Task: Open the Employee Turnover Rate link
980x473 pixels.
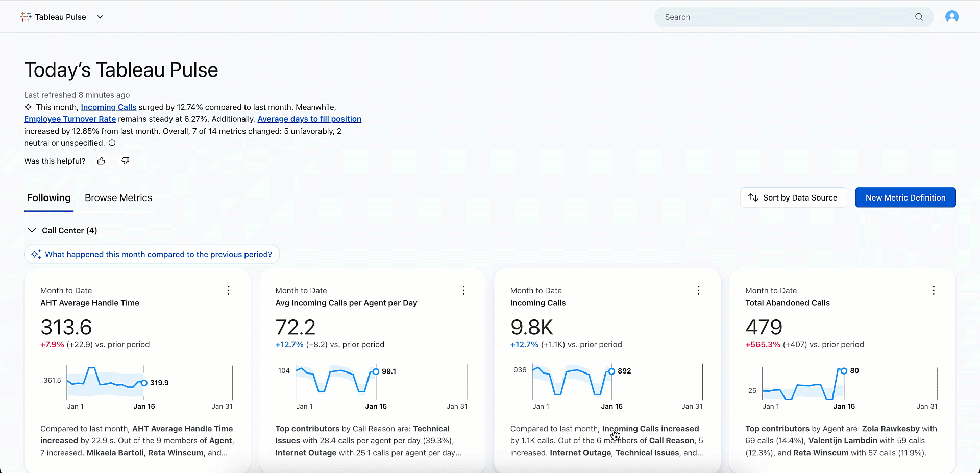Action: [x=70, y=119]
